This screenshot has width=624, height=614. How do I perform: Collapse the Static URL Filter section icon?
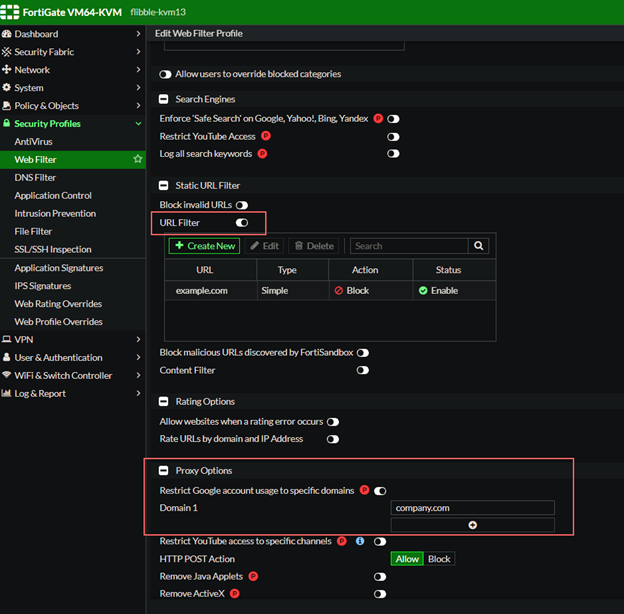pyautogui.click(x=164, y=186)
